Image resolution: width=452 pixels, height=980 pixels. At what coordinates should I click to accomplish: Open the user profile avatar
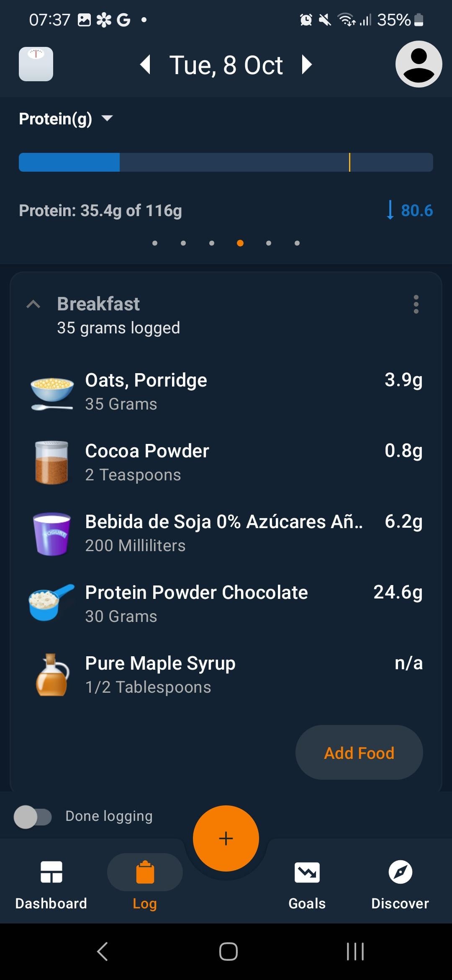(x=419, y=64)
